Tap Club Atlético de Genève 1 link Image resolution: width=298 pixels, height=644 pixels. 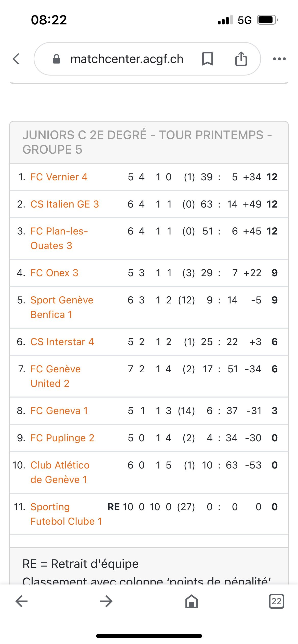[60, 472]
